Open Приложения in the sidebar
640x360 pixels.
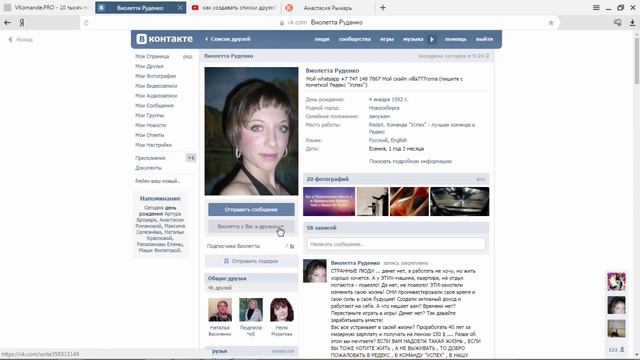point(150,158)
